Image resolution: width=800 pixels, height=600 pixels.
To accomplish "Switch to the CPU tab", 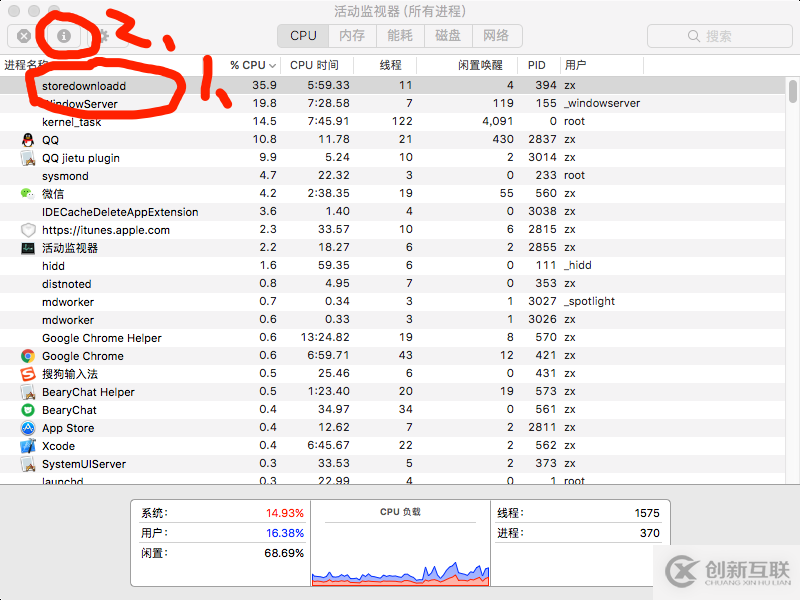I will click(x=303, y=36).
